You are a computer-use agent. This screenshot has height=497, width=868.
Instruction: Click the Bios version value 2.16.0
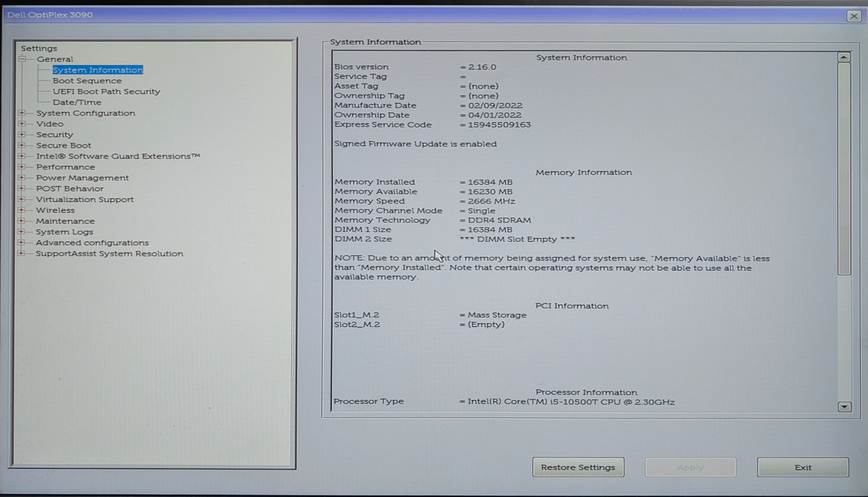pos(482,67)
